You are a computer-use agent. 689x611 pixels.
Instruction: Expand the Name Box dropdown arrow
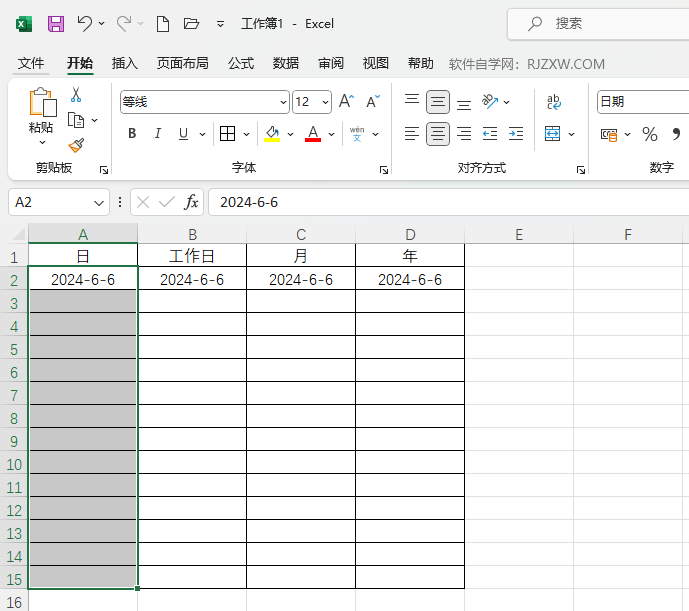coord(99,203)
